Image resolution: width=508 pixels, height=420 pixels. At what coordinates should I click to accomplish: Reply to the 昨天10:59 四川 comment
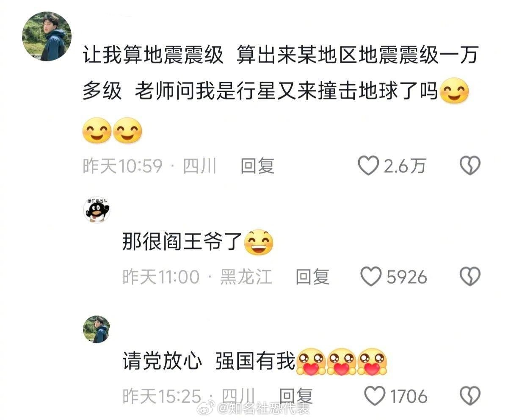coord(257,166)
